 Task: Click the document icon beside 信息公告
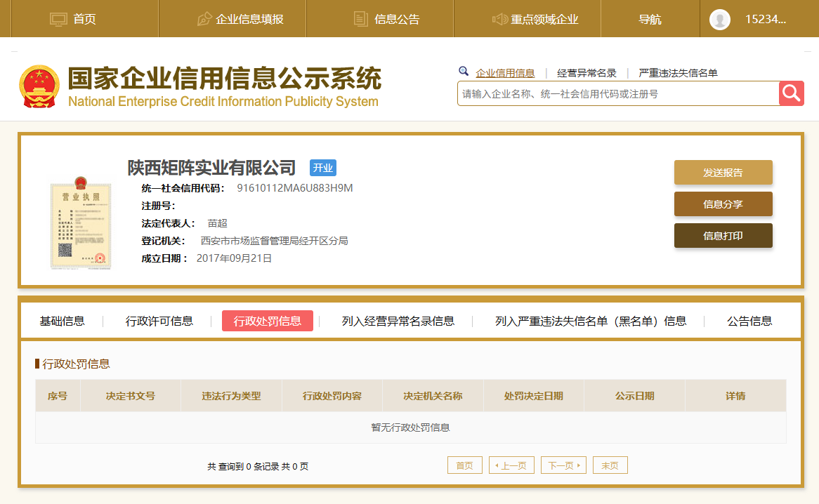pos(361,20)
